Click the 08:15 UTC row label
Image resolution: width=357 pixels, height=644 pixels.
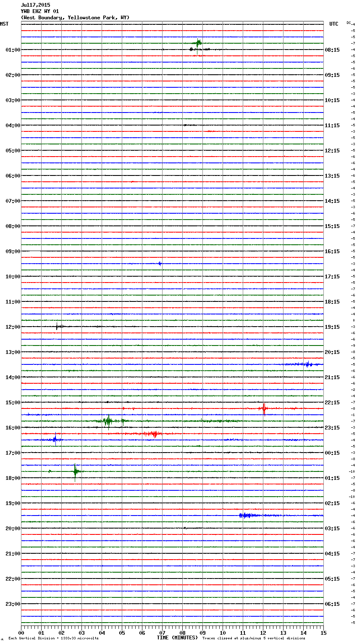[332, 50]
